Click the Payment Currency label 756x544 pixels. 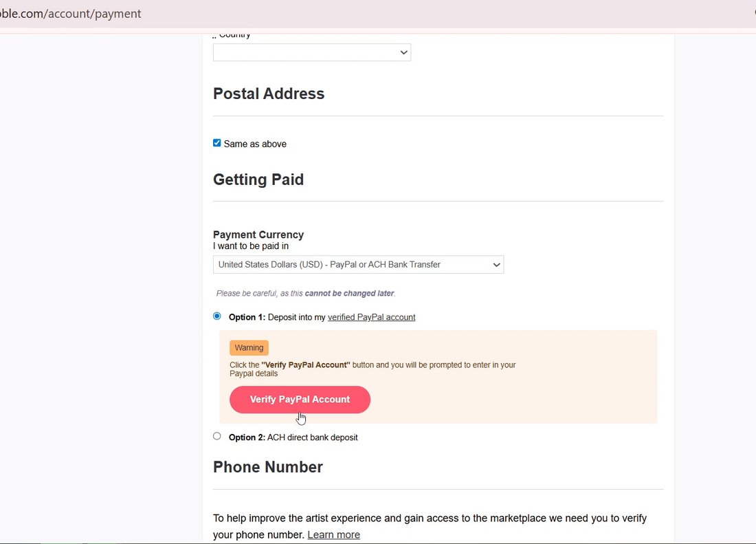pyautogui.click(x=258, y=235)
